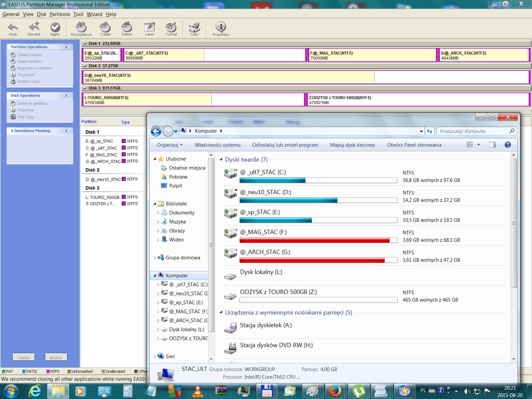Open the Stacja dyskietek (A:) floppy icon
Screen dimensions: 532x399
230,328
